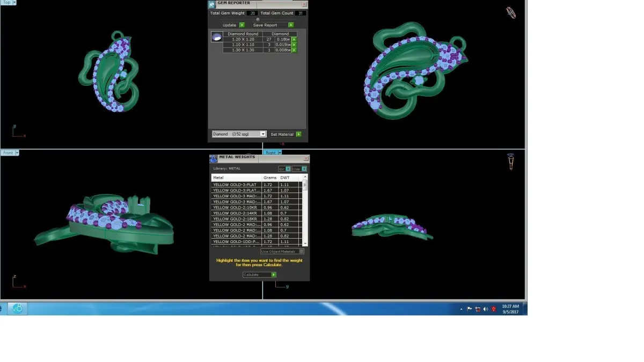Click the green arrow beside Set Material
This screenshot has height=362, width=644.
[299, 134]
